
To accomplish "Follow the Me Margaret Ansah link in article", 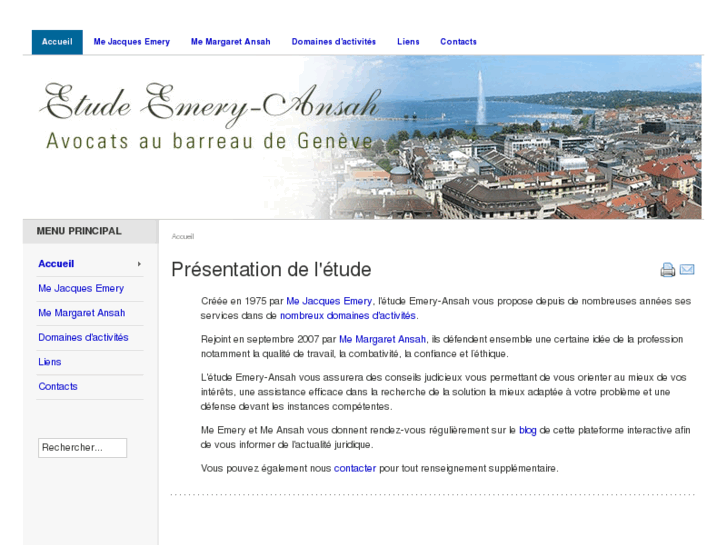I will point(383,340).
